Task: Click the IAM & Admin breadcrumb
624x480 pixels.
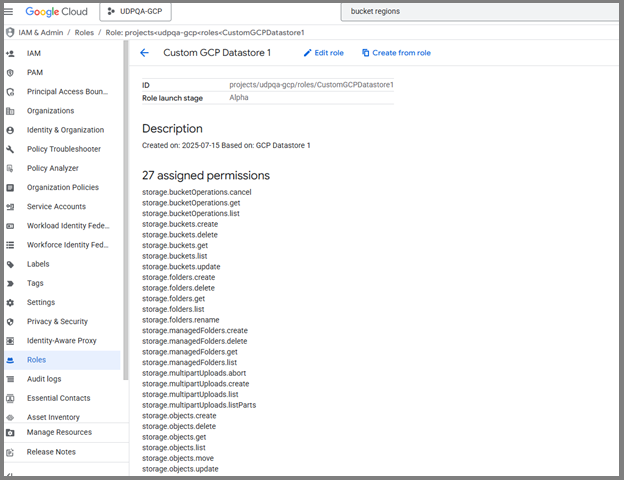Action: coord(40,32)
